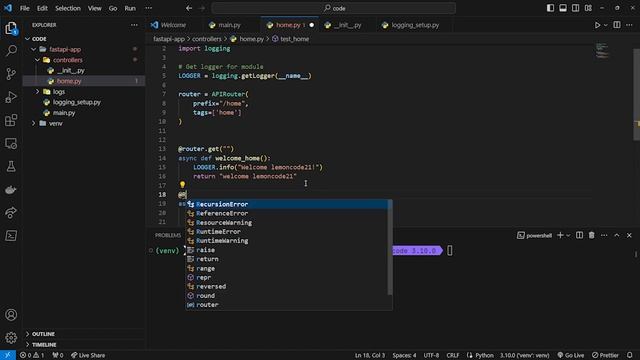Maximize panel with chevron up
Image resolution: width=640 pixels, height=360 pixels.
pos(617,235)
